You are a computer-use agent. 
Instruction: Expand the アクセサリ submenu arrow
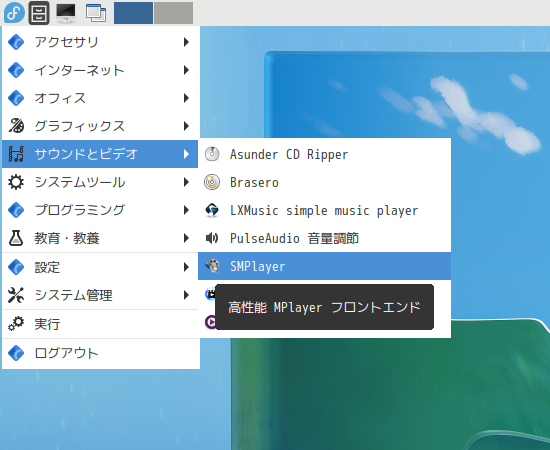(x=186, y=42)
